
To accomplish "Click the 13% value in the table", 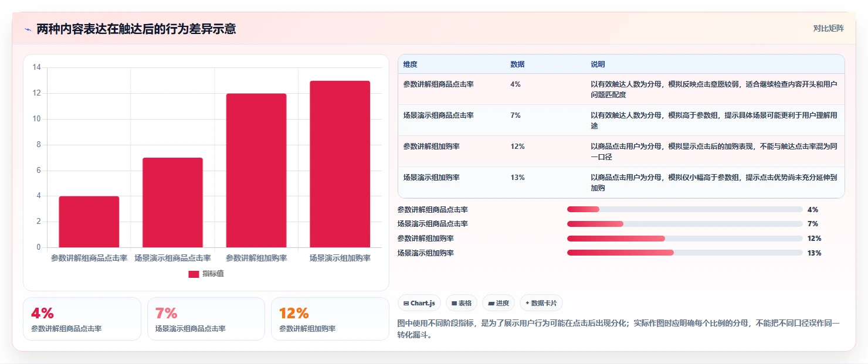I will (517, 178).
